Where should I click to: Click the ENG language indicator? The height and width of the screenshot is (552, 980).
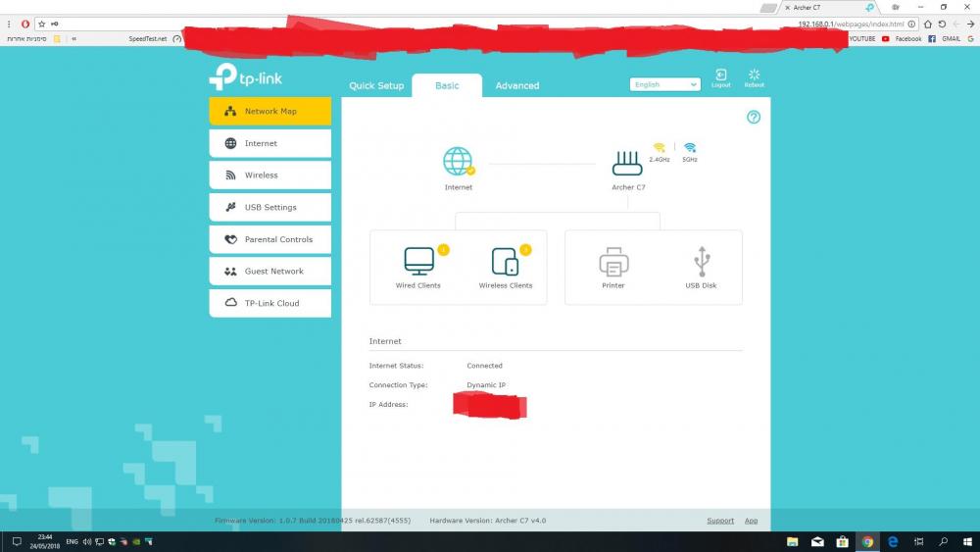[72, 541]
